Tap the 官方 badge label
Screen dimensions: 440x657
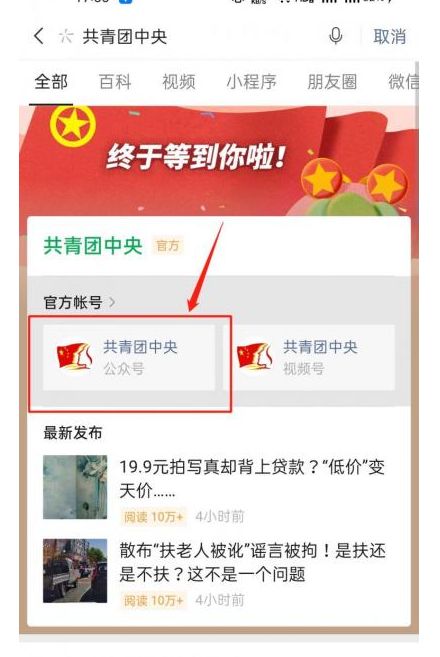click(168, 246)
